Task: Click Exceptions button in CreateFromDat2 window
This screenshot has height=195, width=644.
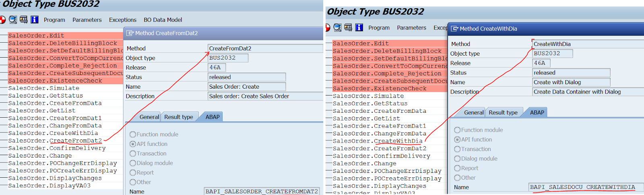Action: click(123, 20)
